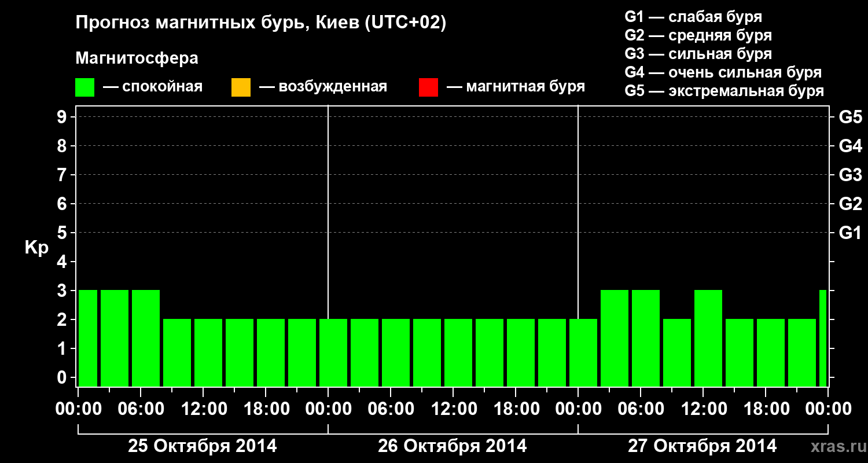Click the Kp axis value 9
Image resolution: width=868 pixels, height=463 pixels.
[x=63, y=117]
